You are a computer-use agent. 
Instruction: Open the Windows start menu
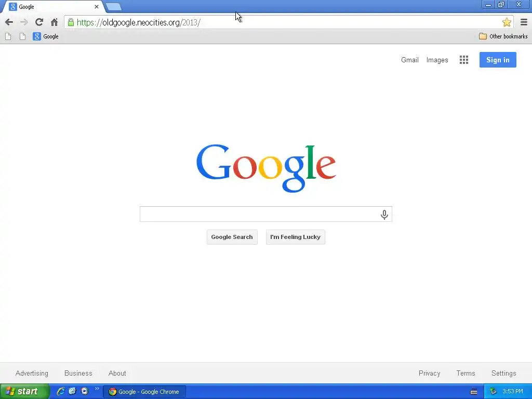click(24, 391)
